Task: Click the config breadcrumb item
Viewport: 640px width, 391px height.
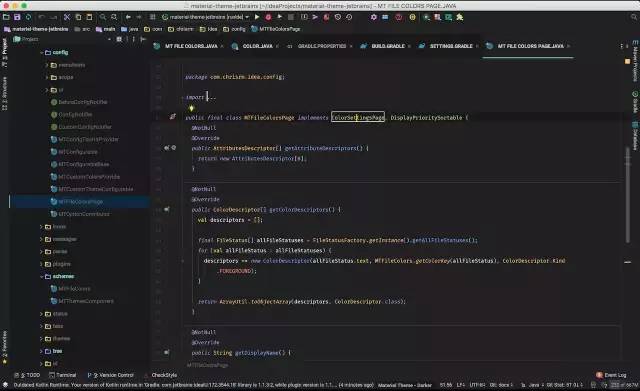Action: (235, 29)
